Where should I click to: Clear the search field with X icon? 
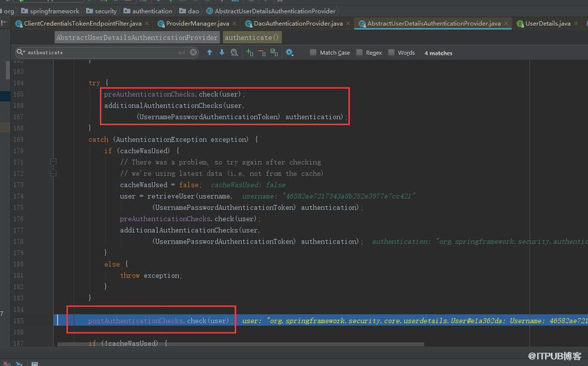point(193,52)
